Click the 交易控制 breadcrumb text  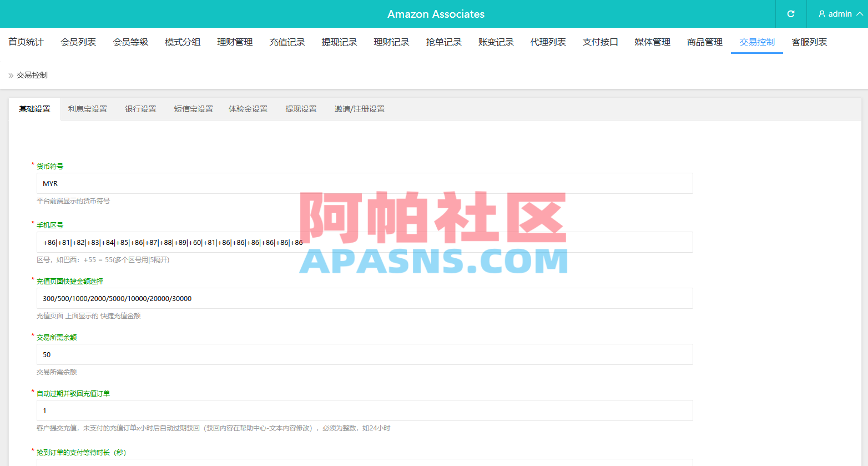point(32,75)
